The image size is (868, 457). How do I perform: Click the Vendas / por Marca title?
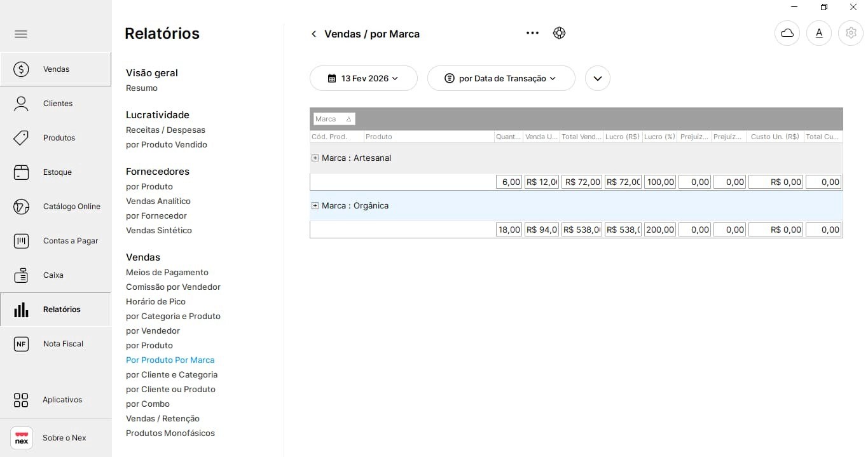(x=372, y=34)
